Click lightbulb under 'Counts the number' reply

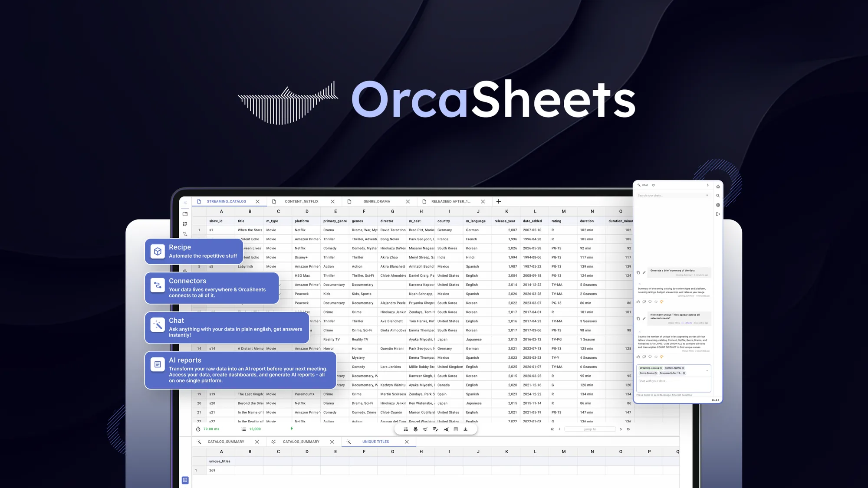[661, 357]
